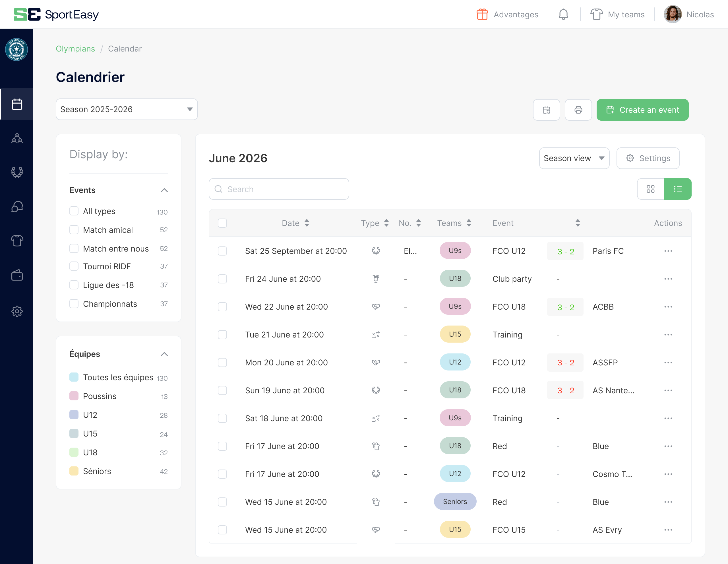Open the Season view dropdown
Screen dimensions: 728x564
[x=574, y=158]
